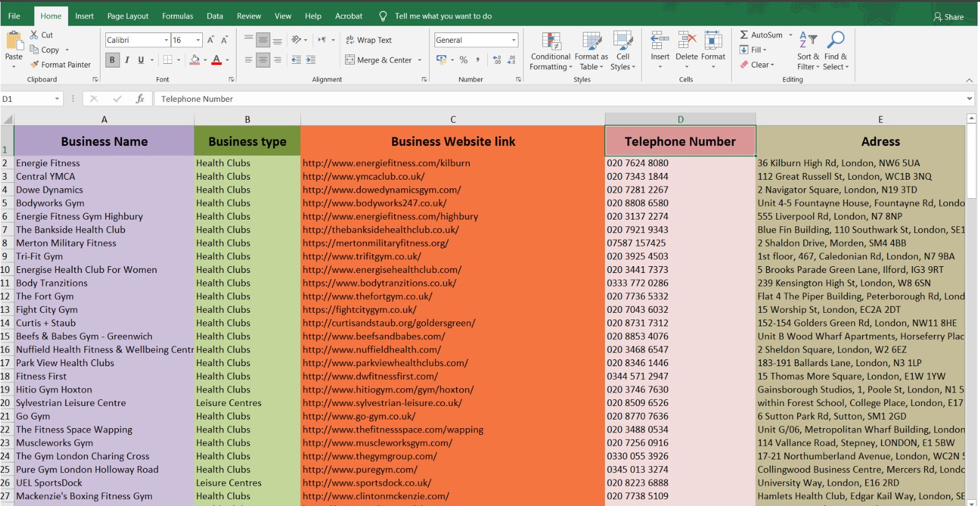Switch to the Formulas tab

click(x=177, y=16)
